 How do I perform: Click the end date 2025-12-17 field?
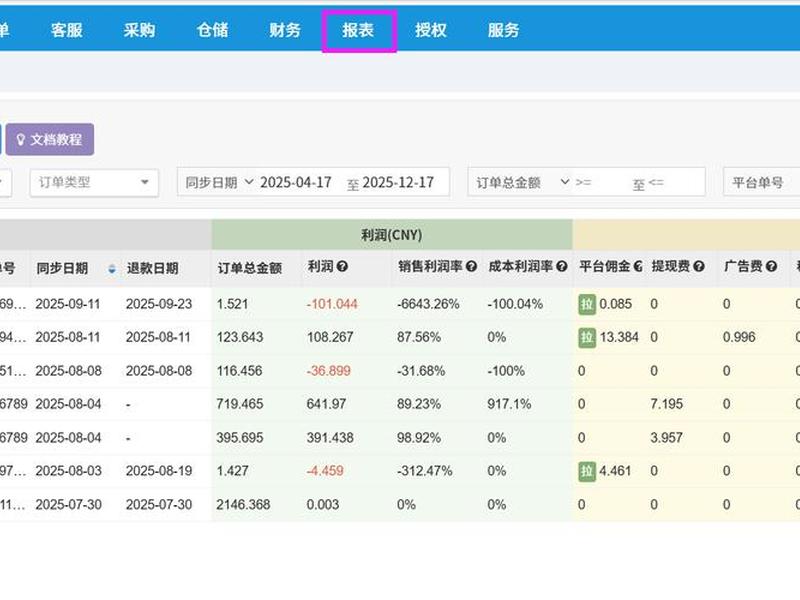(398, 182)
